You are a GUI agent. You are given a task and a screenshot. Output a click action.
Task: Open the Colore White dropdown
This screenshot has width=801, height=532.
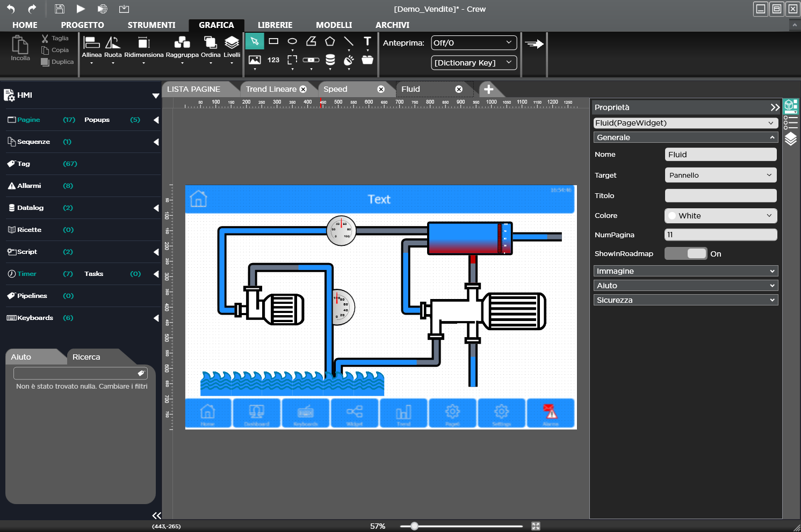tap(721, 216)
